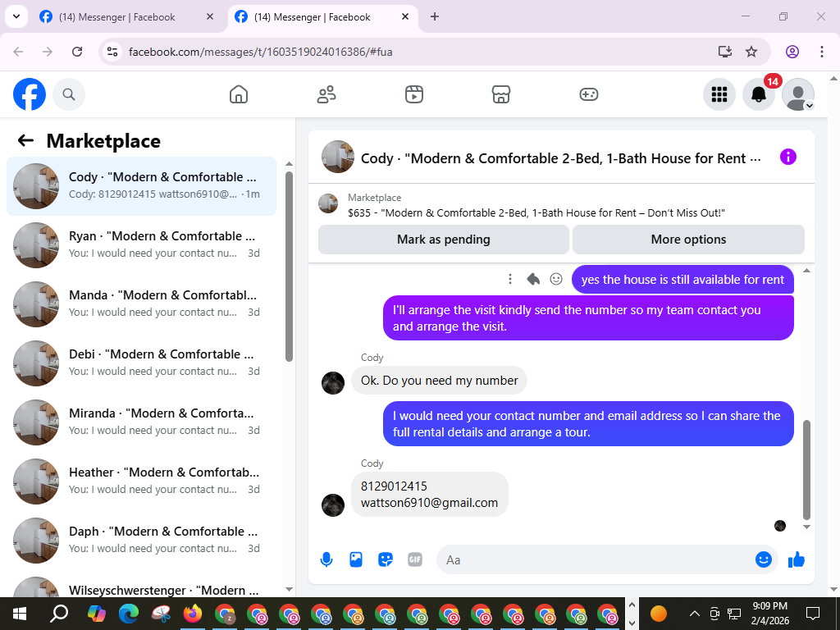Open emoji picker in message box
Viewport: 840px width, 630px height.
pos(764,559)
